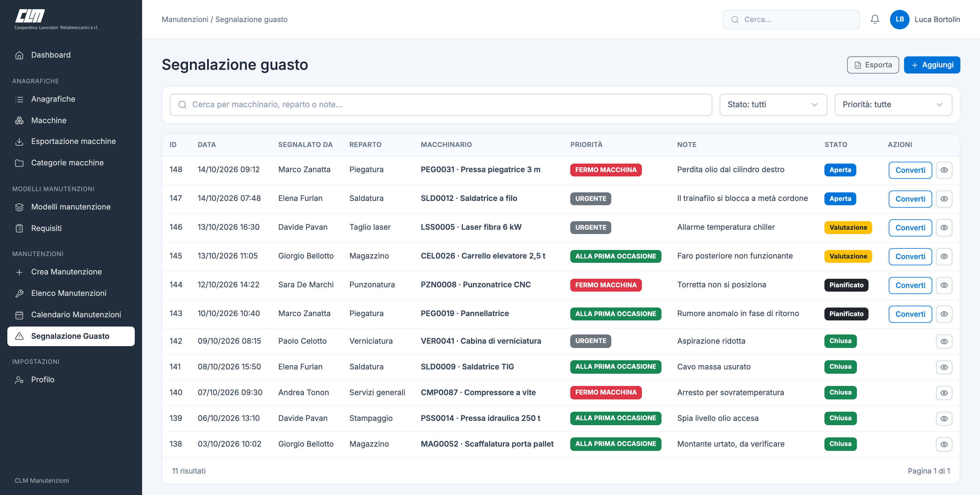Open the notifications bell icon
The height and width of the screenshot is (495, 980).
pos(875,19)
